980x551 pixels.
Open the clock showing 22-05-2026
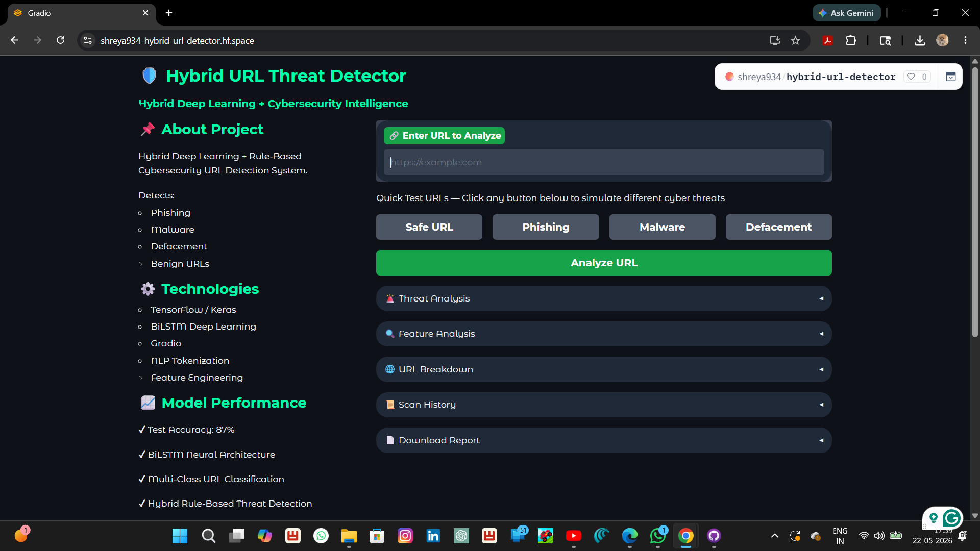932,536
